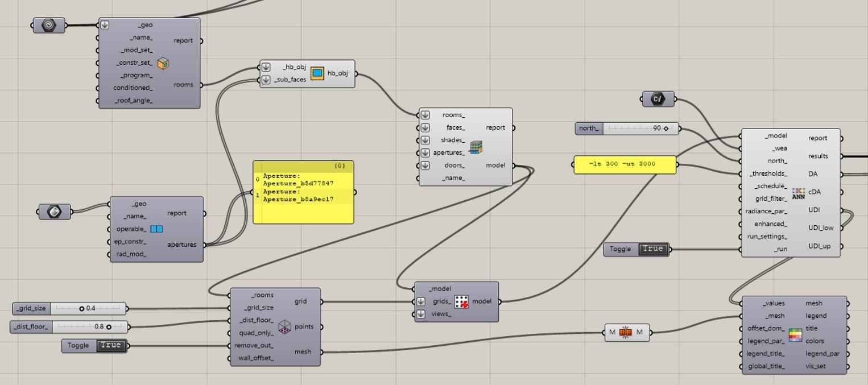Click the ep_constr_ input label

coord(130,242)
